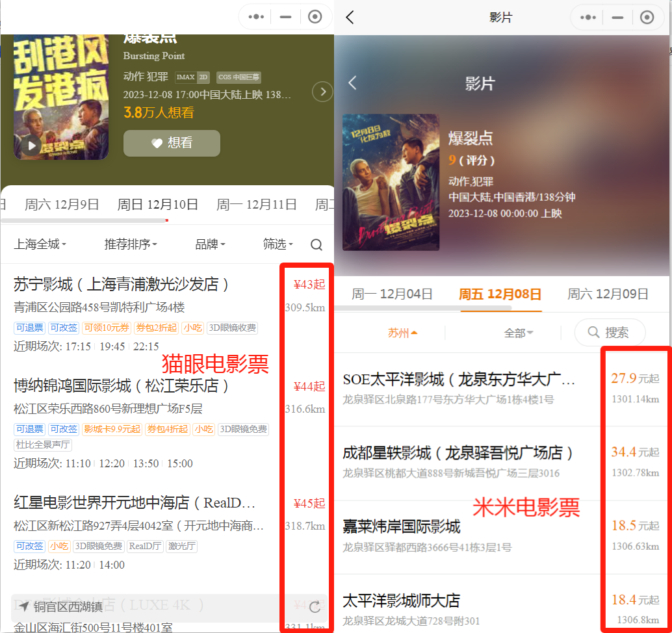Click the RealD厅 tag

pyautogui.click(x=145, y=547)
